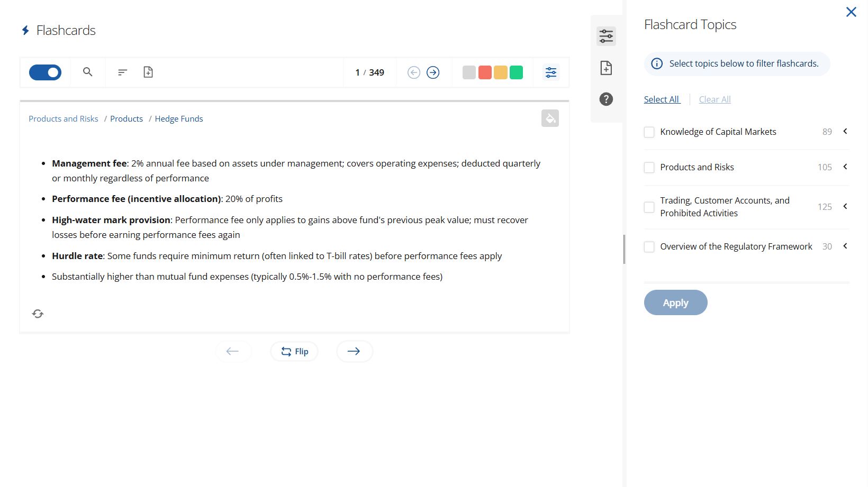
Task: Open the flashcard search
Action: [x=87, y=72]
